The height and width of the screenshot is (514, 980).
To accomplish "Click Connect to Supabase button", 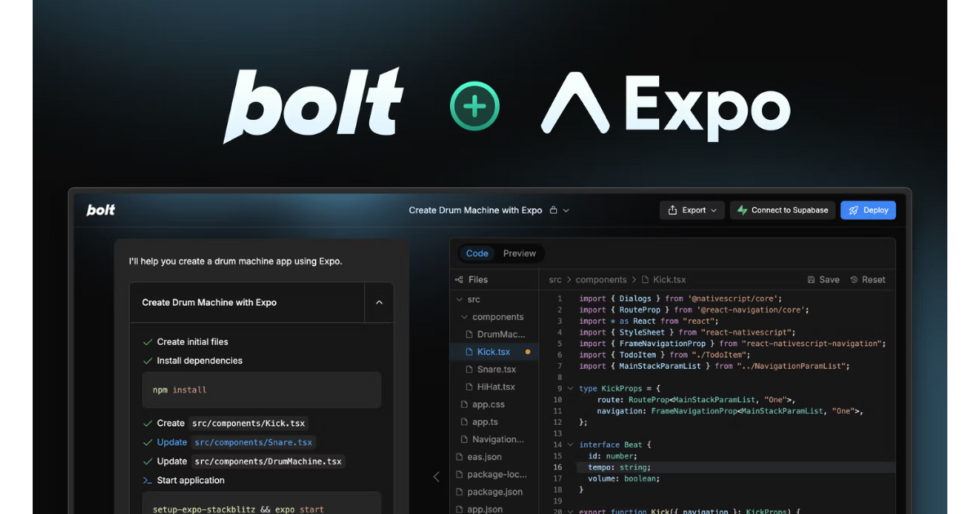I will (x=782, y=210).
